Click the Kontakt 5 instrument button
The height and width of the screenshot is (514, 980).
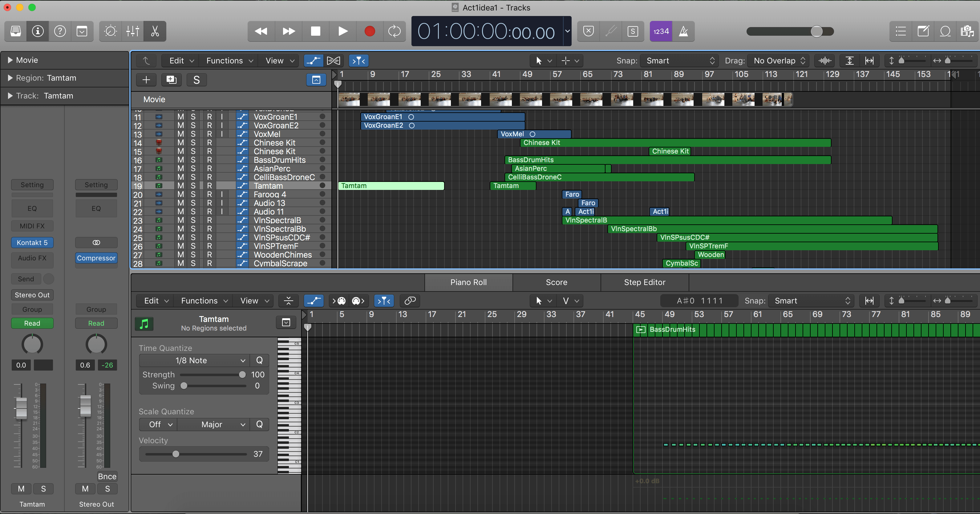[32, 242]
